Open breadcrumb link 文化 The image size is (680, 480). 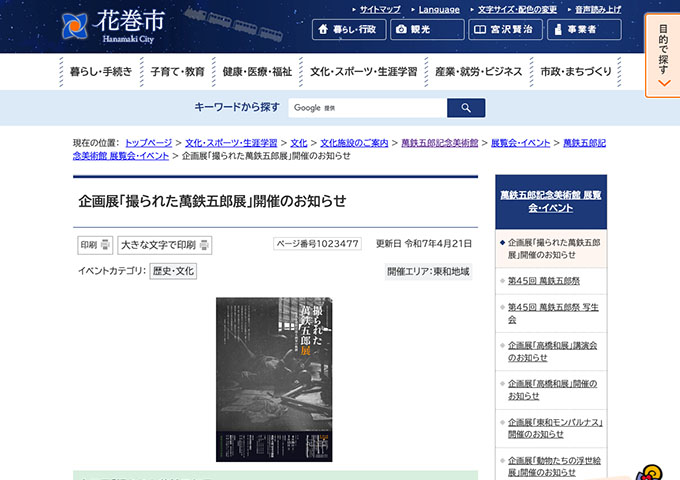click(x=299, y=143)
